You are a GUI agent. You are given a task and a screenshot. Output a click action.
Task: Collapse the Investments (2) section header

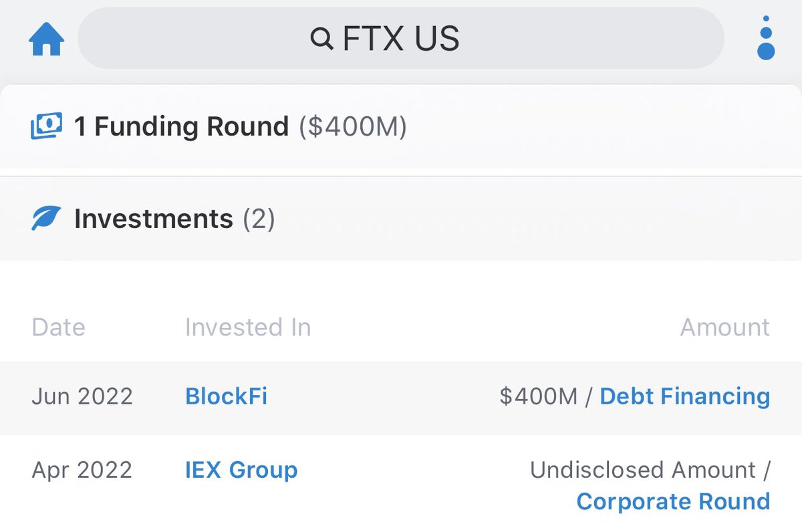pos(154,219)
